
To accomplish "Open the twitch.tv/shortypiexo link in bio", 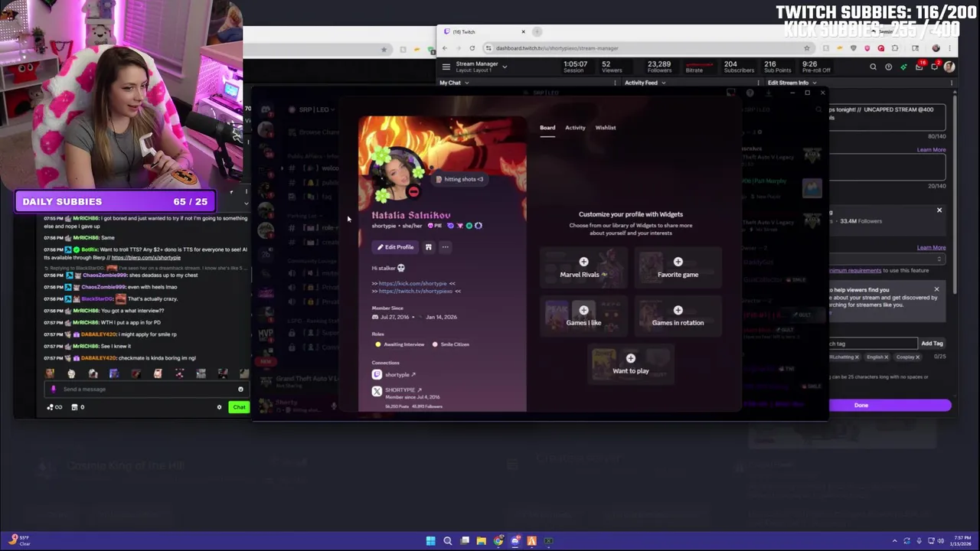I will click(x=416, y=291).
